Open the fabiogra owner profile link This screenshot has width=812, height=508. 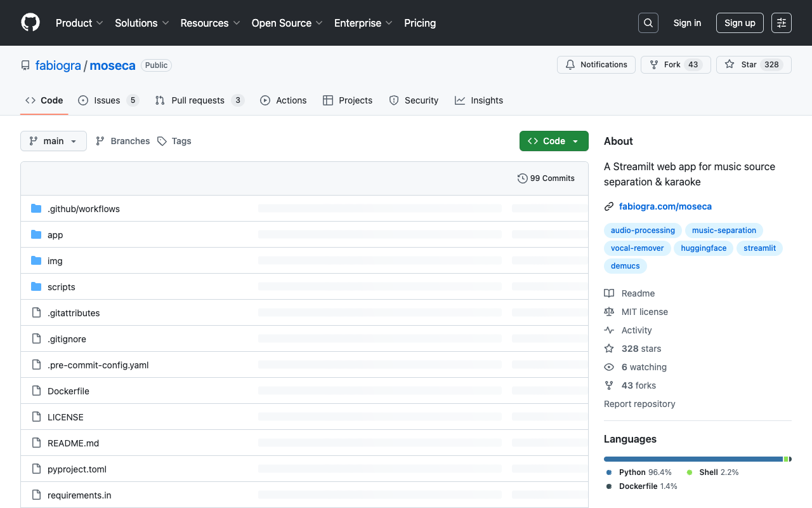58,65
